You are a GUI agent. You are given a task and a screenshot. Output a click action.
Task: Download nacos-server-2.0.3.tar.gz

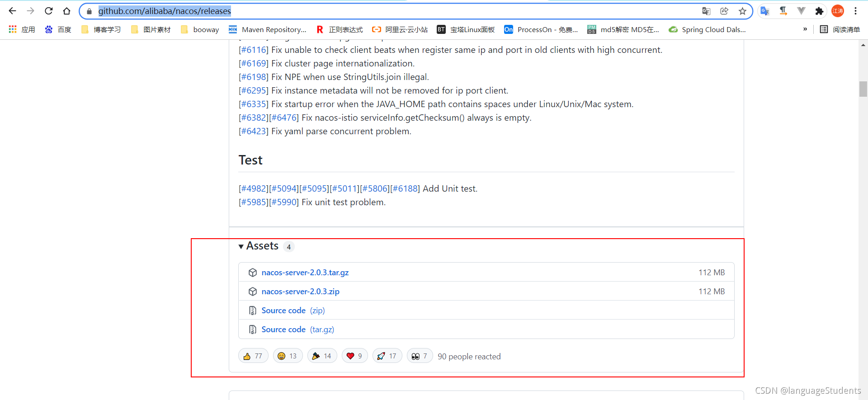click(x=305, y=273)
